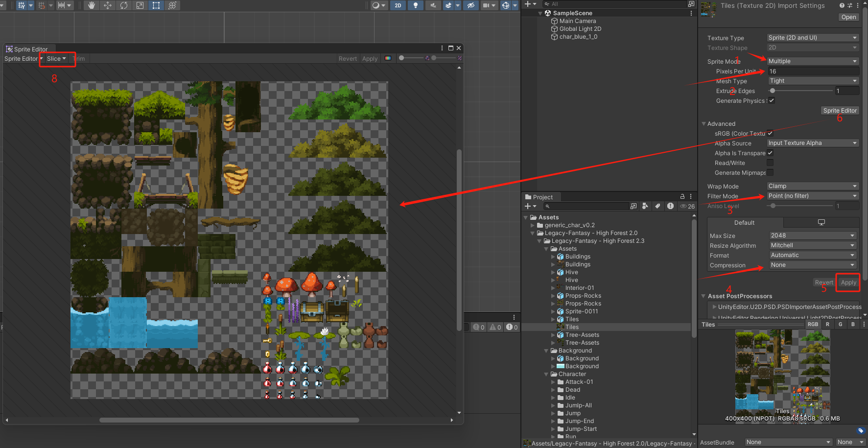The width and height of the screenshot is (868, 448).
Task: Open the draw mode shading dropdown
Action: pyautogui.click(x=378, y=5)
